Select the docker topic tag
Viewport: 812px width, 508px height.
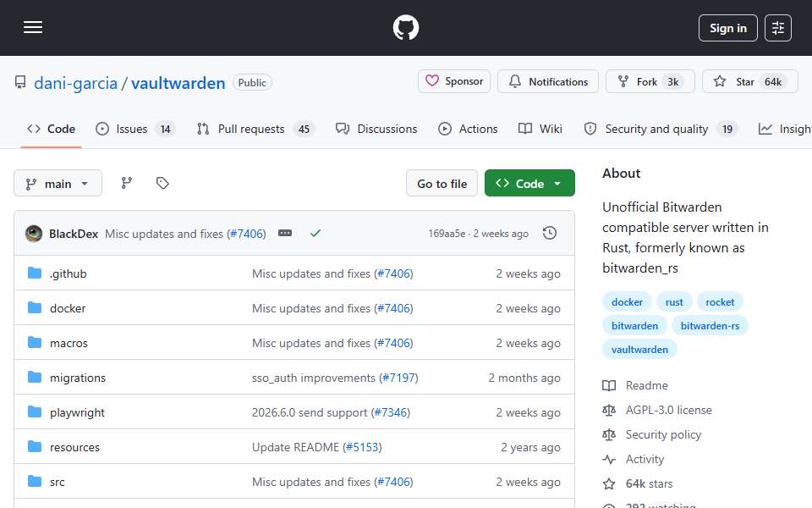(x=627, y=302)
